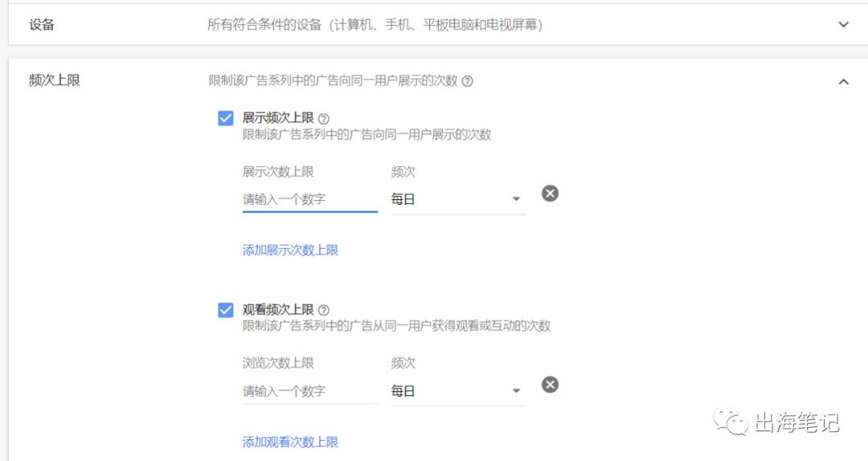Focus the 展示次数上限 number input

pyautogui.click(x=310, y=199)
